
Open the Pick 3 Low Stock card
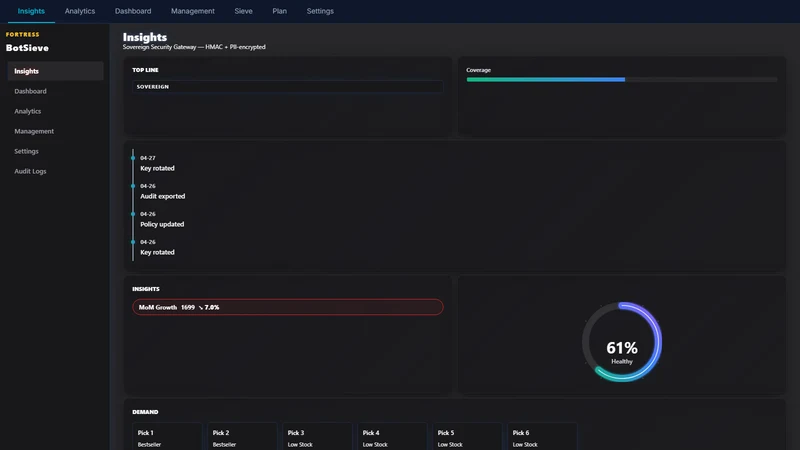click(317, 437)
